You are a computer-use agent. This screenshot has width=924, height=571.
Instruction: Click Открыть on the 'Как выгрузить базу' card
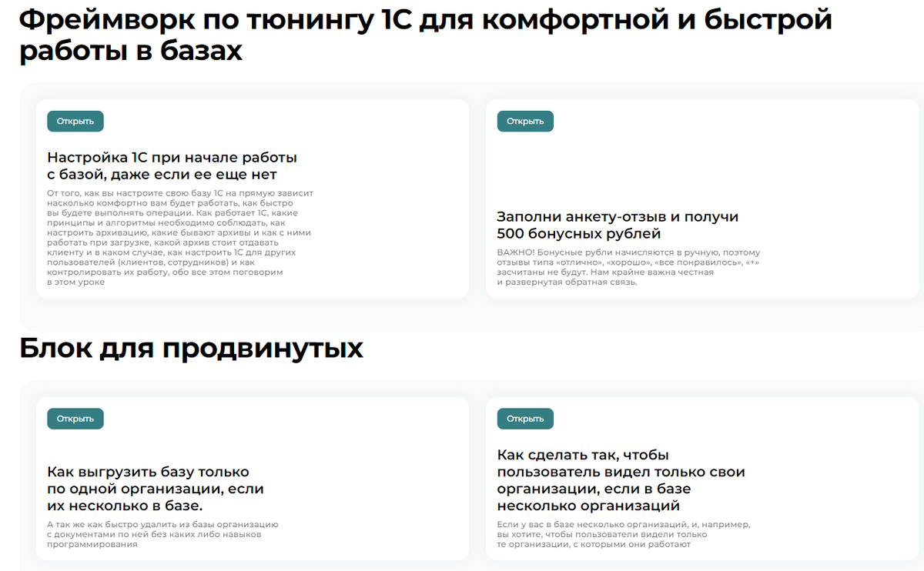pyautogui.click(x=75, y=419)
